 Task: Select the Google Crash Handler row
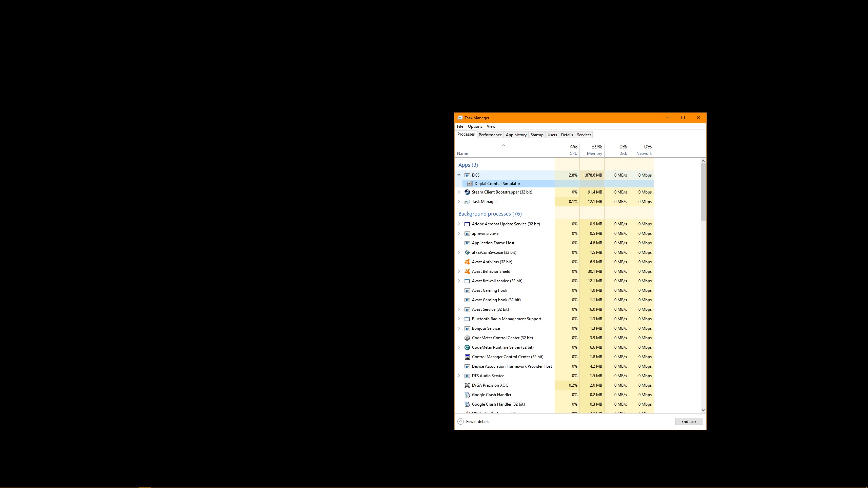554,395
